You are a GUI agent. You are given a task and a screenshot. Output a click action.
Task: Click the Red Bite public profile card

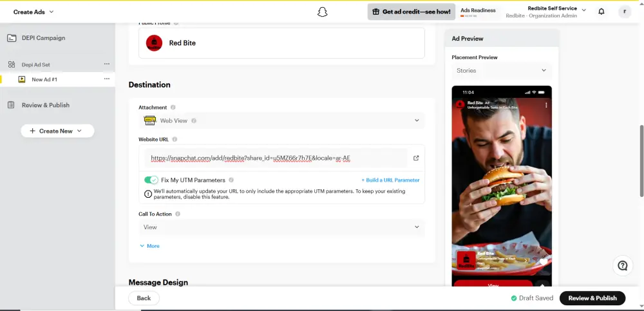pyautogui.click(x=282, y=42)
